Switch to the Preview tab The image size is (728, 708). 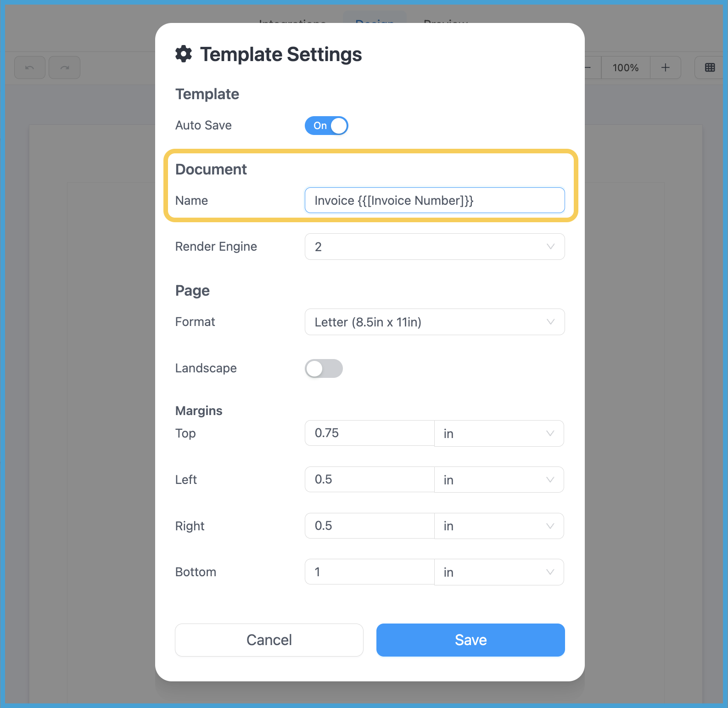point(446,20)
